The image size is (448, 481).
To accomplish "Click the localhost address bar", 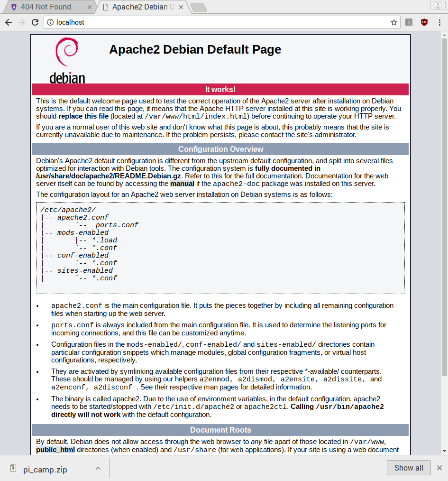I will tap(222, 22).
